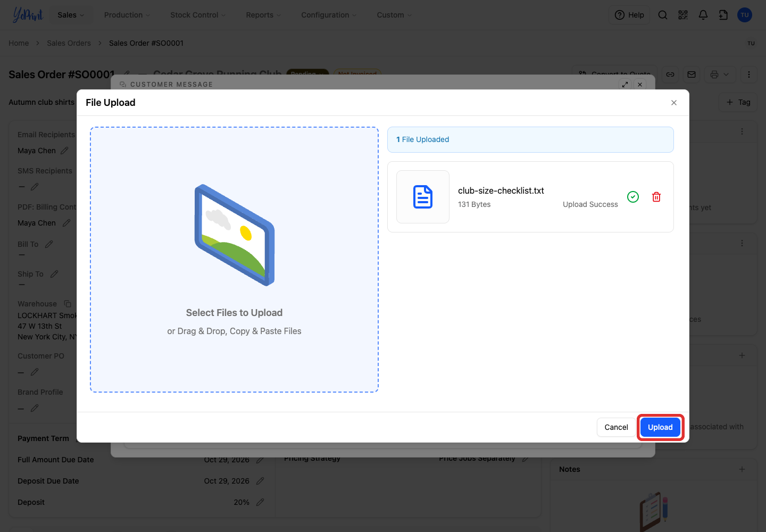
Task: Close the File Upload dialog with X
Action: (x=674, y=103)
